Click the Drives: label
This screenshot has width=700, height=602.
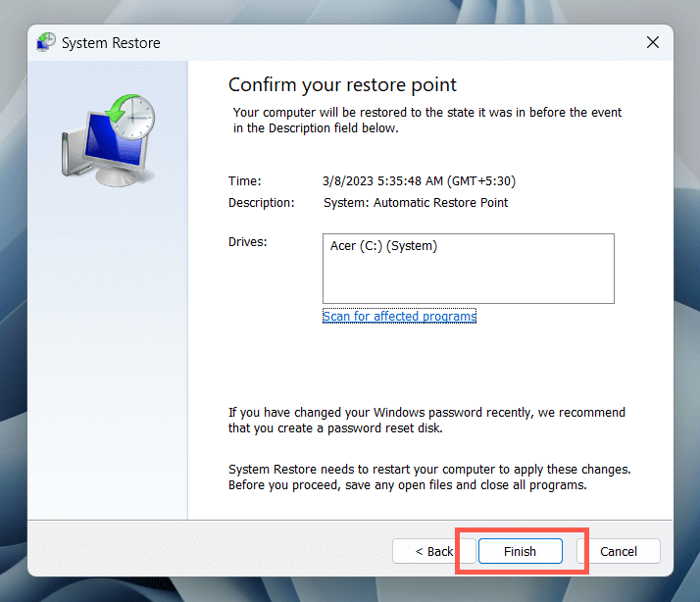[248, 242]
